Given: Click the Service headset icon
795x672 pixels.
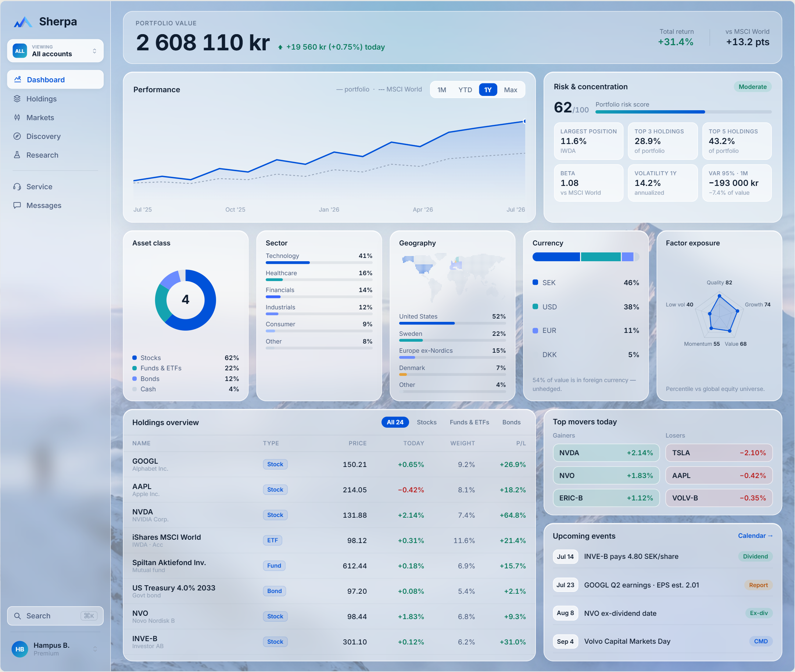Looking at the screenshot, I should point(17,186).
